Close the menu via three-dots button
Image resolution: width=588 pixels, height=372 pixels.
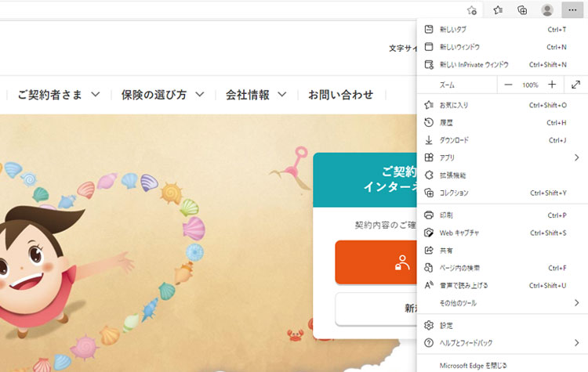click(572, 10)
